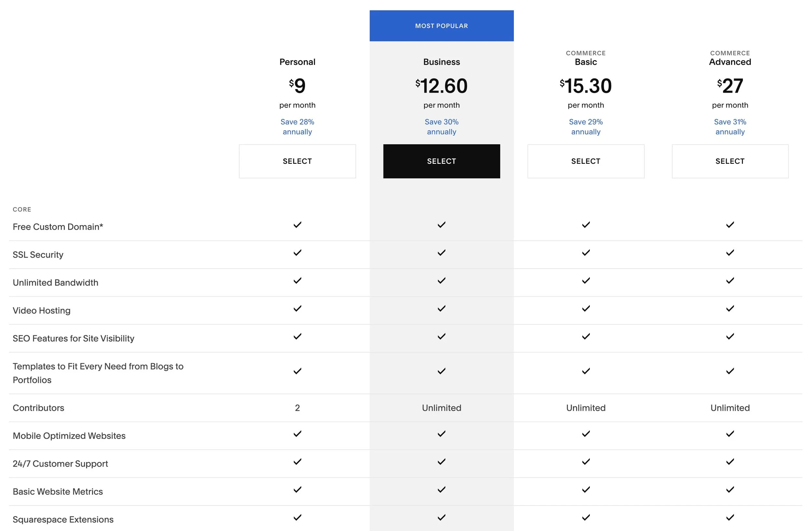Click SEO Features checkmark under Personal
812x531 pixels.
click(297, 336)
